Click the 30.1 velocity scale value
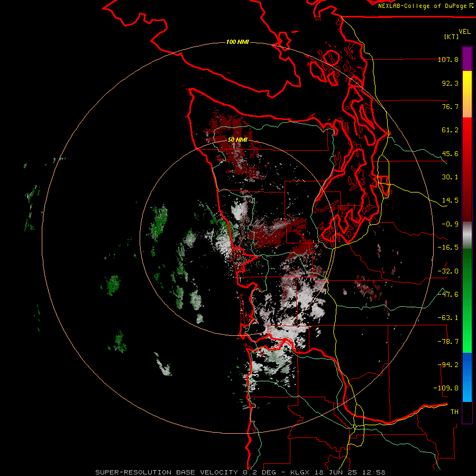Image resolution: width=476 pixels, height=476 pixels. [x=450, y=177]
